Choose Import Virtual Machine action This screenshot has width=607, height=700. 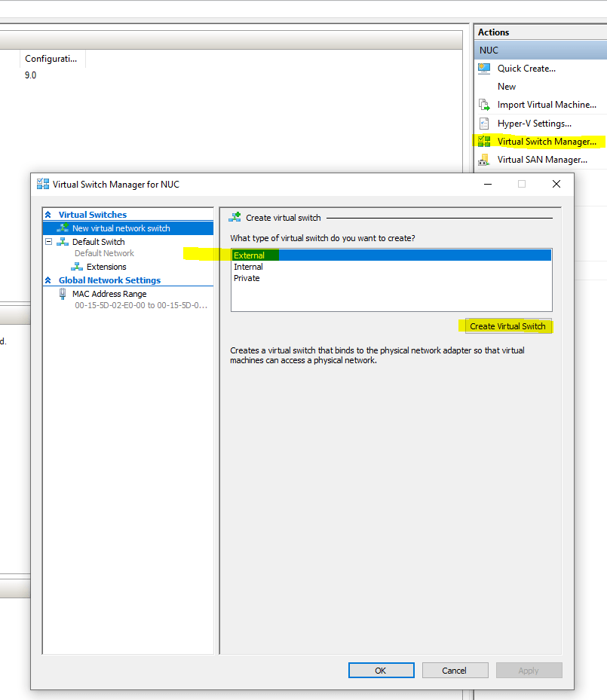coord(547,105)
